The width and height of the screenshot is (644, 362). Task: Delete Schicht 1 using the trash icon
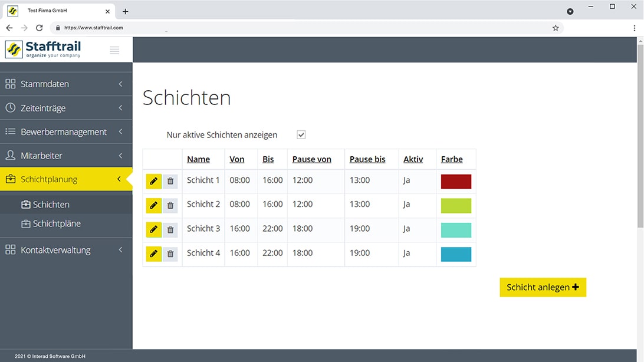pos(170,181)
